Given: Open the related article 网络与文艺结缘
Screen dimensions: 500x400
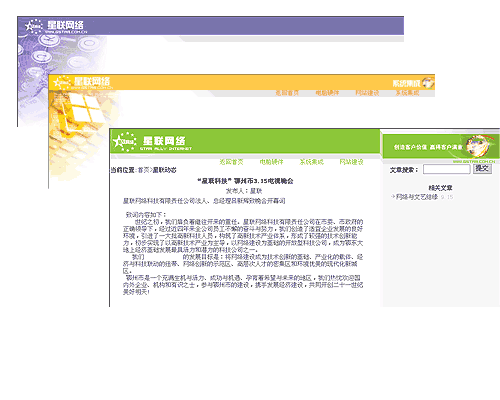Looking at the screenshot, I should click(x=417, y=197).
